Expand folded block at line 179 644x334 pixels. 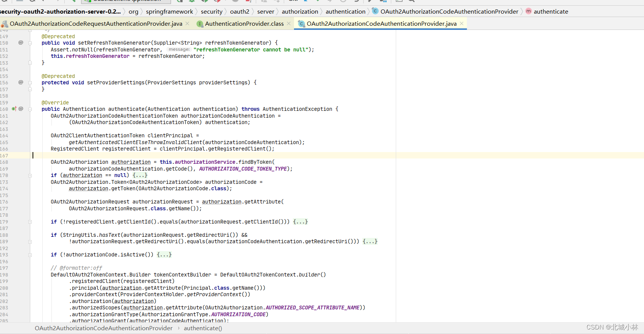(x=30, y=222)
